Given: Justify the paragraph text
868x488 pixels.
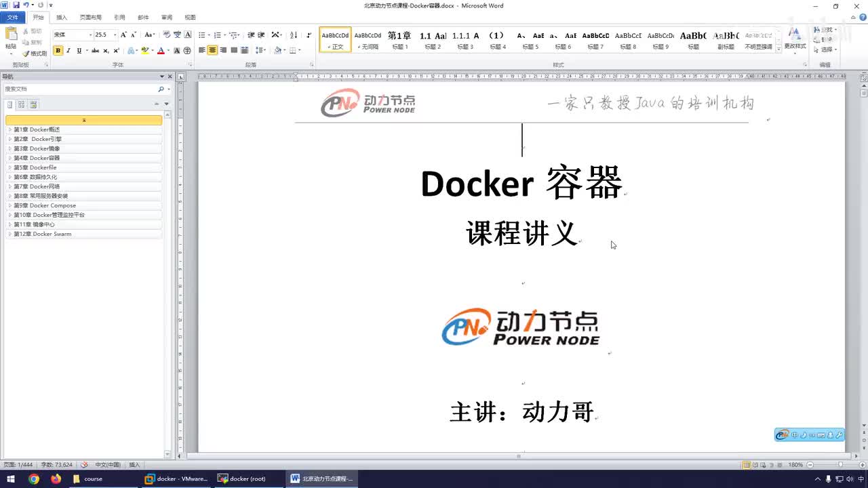Looking at the screenshot, I should point(234,51).
